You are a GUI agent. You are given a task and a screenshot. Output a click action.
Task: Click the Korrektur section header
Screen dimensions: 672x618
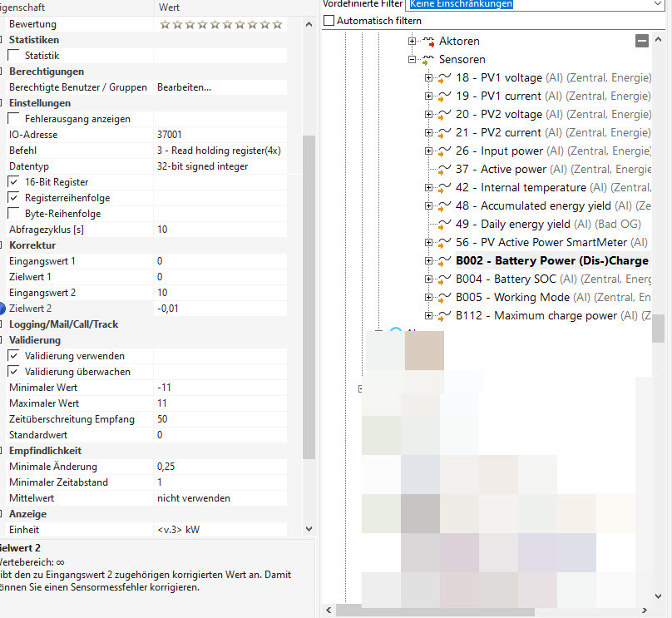tap(32, 245)
